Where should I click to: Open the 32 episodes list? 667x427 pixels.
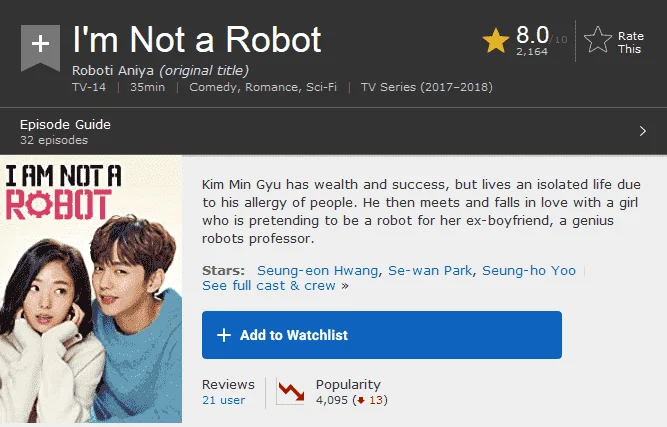click(54, 140)
